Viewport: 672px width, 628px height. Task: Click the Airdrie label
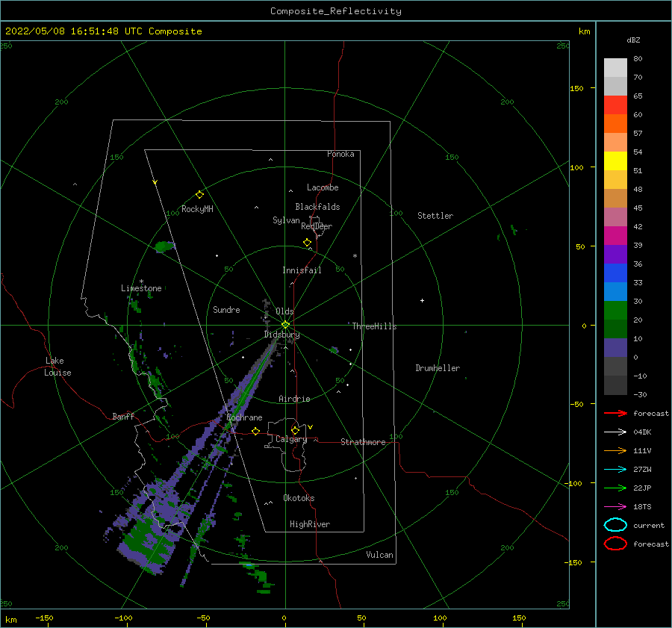(x=294, y=399)
